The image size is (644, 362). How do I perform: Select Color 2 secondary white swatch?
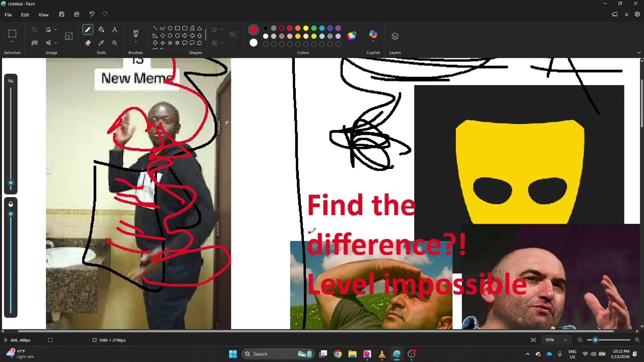pyautogui.click(x=254, y=43)
